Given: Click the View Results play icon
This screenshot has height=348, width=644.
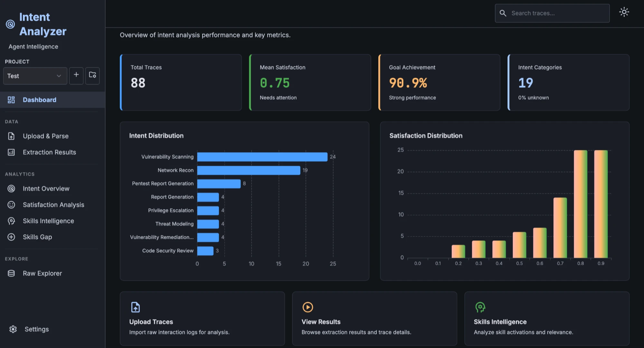Looking at the screenshot, I should pos(308,307).
